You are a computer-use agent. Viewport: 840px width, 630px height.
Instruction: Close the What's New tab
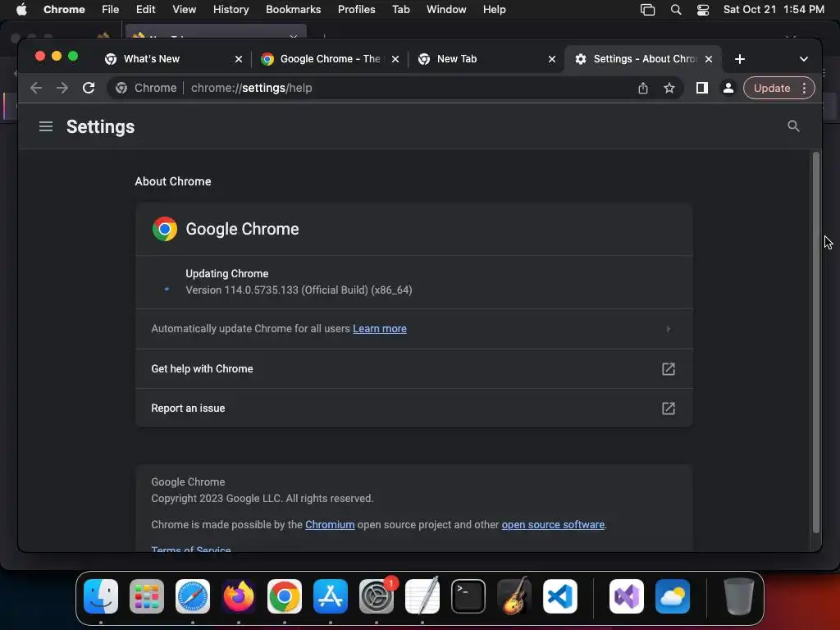[239, 59]
